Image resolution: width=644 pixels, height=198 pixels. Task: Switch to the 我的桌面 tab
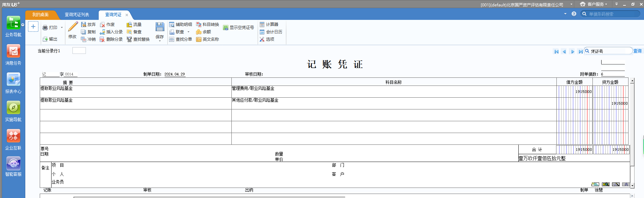(x=40, y=15)
